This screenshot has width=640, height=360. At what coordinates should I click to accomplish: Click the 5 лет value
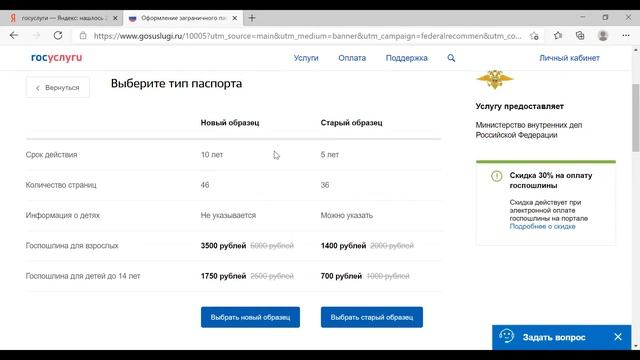tap(329, 155)
